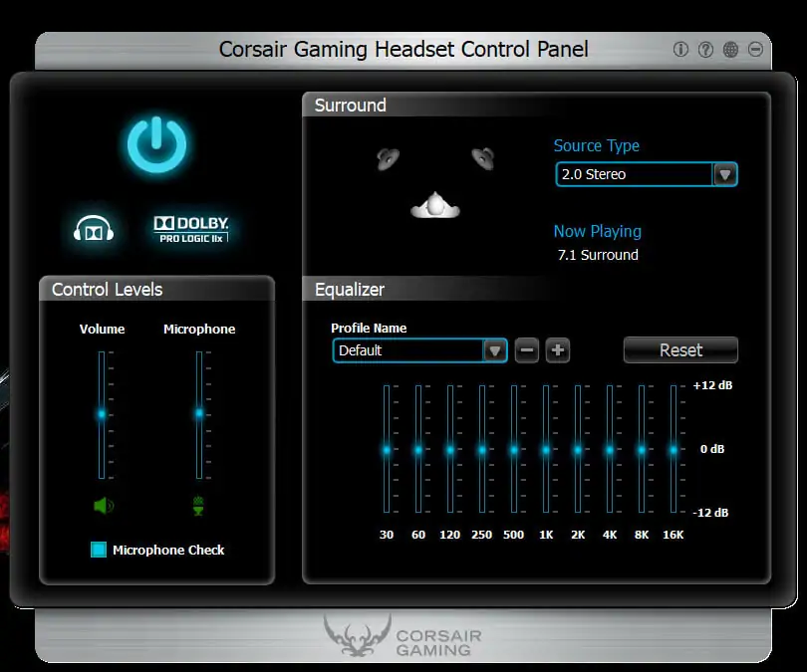
Task: Click the 30 Hz equalizer slider
Action: point(387,450)
